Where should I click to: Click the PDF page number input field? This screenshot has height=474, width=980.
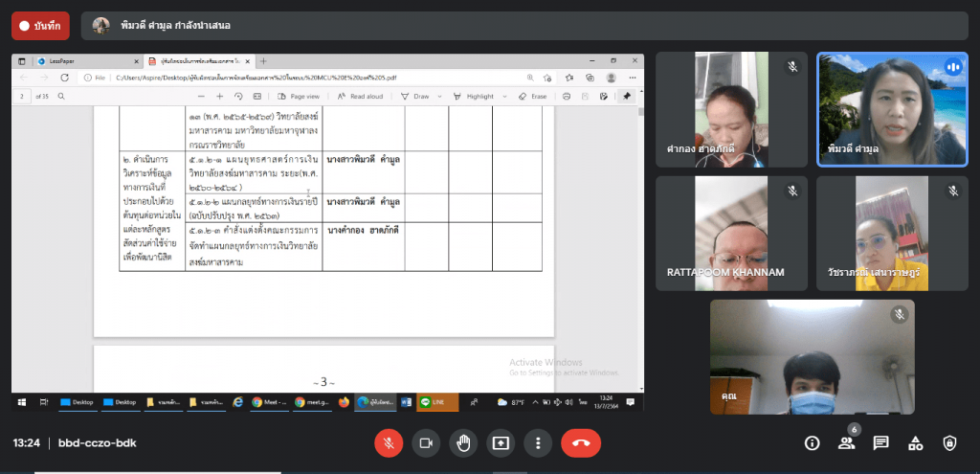(22, 97)
